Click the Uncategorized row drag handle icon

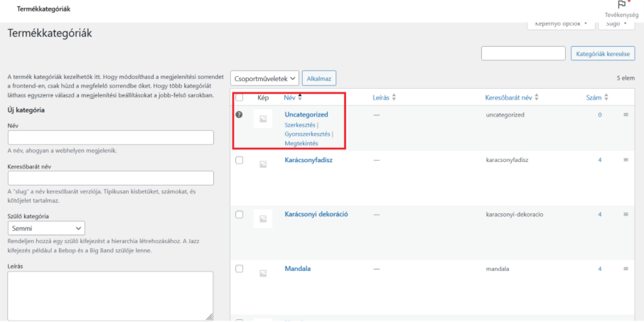pyautogui.click(x=626, y=114)
